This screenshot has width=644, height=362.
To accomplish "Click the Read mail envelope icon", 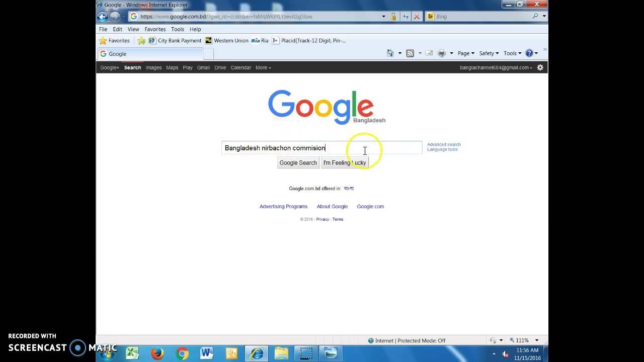I will click(429, 53).
